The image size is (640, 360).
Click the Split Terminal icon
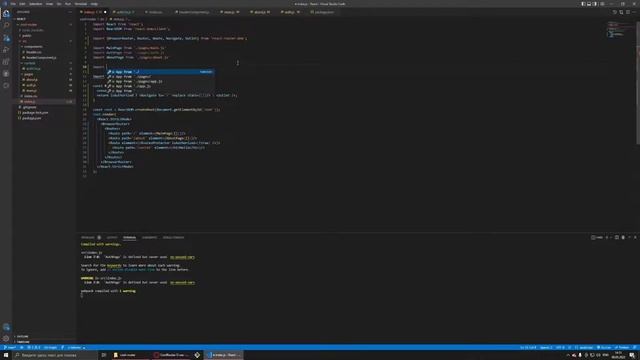coord(617,237)
